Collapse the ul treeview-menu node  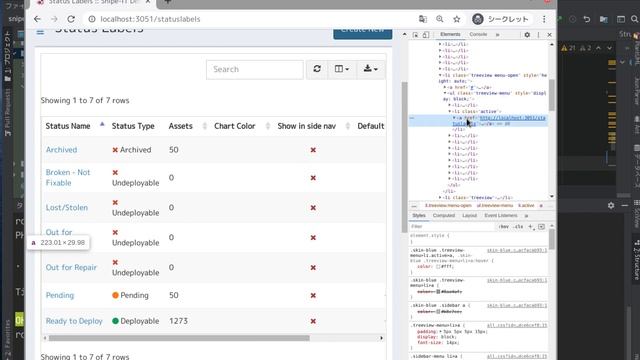(445, 93)
